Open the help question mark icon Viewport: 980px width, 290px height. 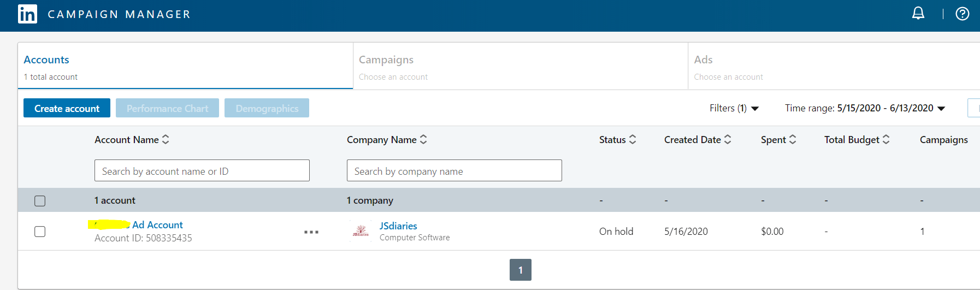(x=962, y=14)
